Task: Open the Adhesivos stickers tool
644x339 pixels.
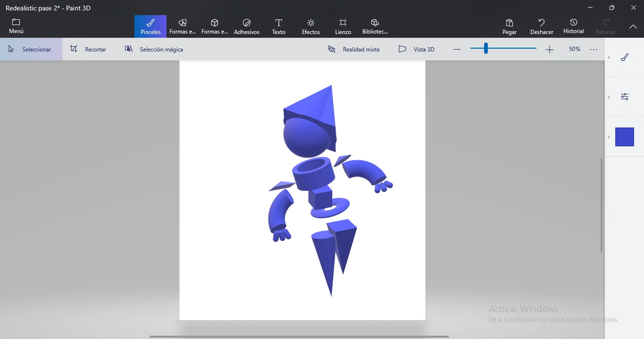Action: (x=247, y=26)
